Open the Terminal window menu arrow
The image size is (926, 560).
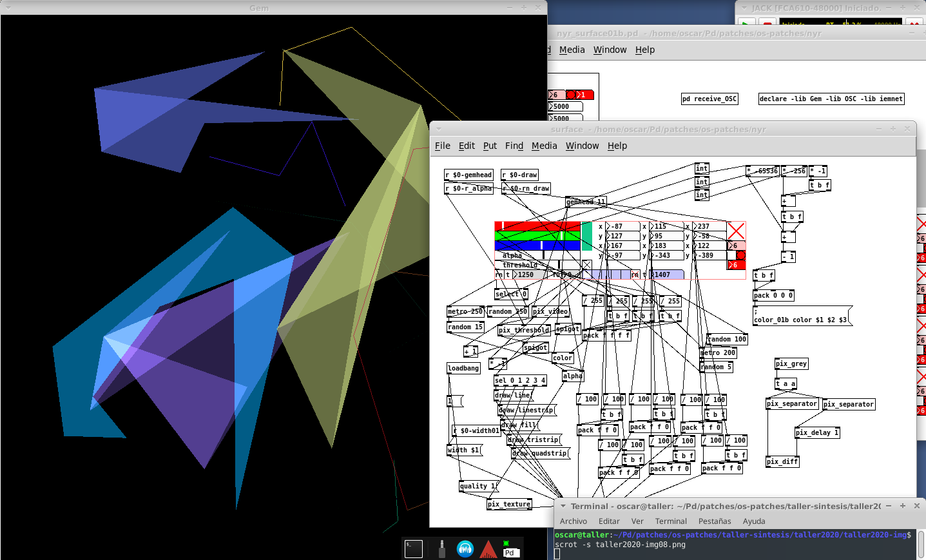pyautogui.click(x=563, y=507)
